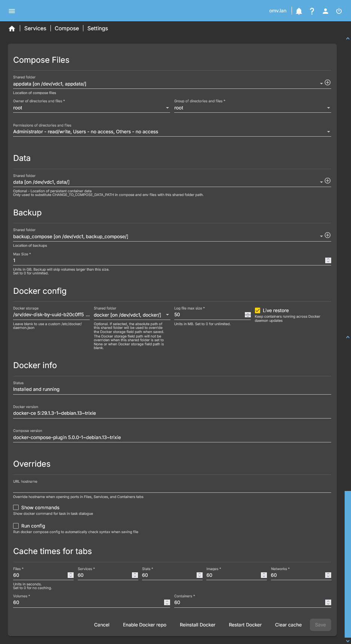
Task: Add shared folder for Compose Files
Action: (x=327, y=83)
